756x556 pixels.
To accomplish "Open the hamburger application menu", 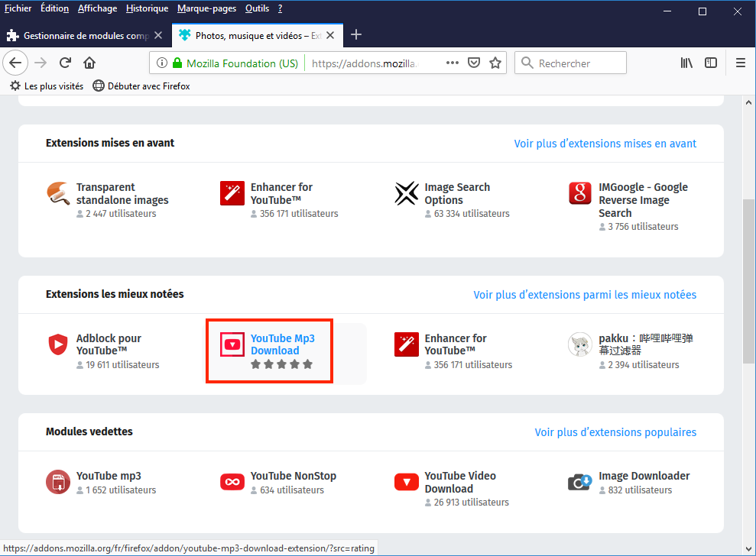I will [741, 63].
